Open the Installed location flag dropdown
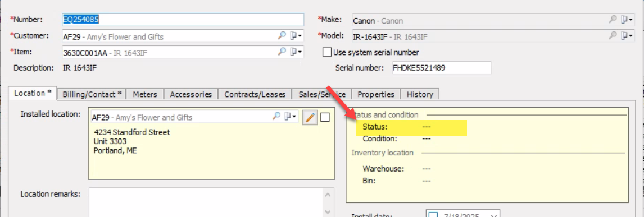This screenshot has width=644, height=217. (291, 117)
